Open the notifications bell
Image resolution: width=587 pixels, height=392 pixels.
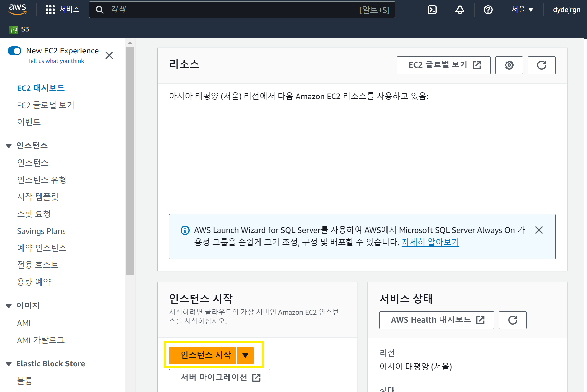pyautogui.click(x=460, y=10)
